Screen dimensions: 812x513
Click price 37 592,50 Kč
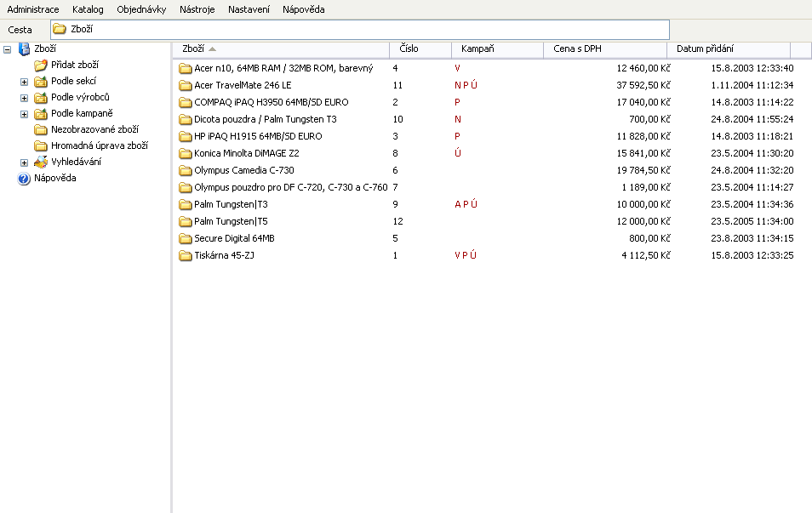click(x=643, y=85)
